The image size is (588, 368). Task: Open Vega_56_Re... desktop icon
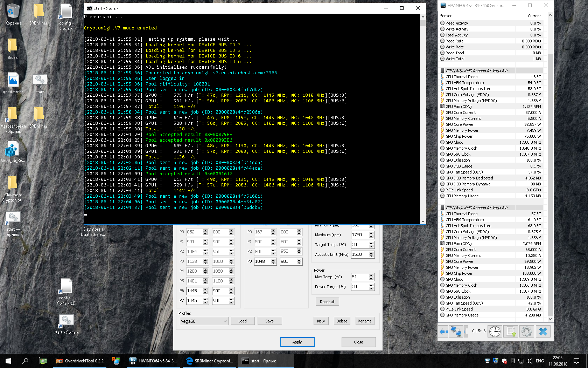point(13,152)
